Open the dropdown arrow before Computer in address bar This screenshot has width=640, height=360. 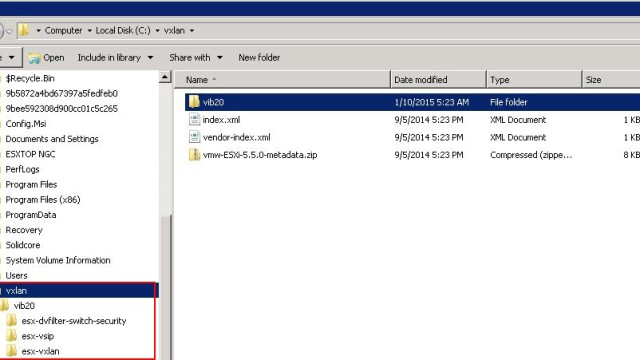click(38, 31)
